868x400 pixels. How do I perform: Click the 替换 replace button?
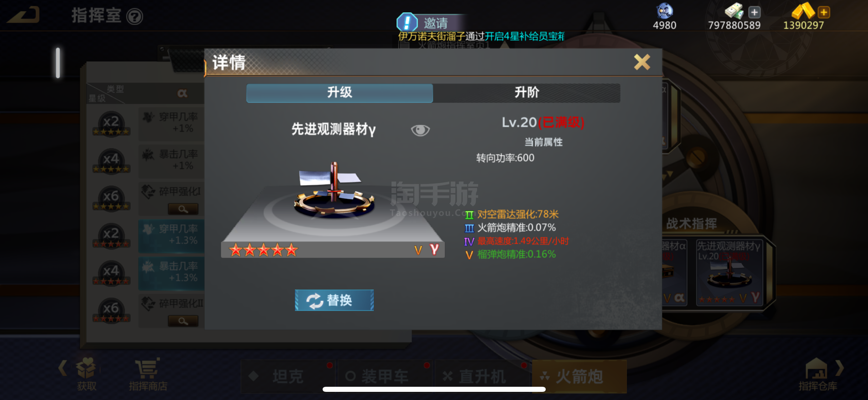point(334,300)
